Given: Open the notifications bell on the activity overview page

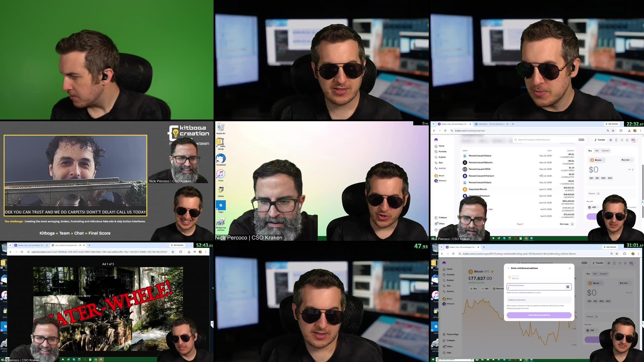Looking at the screenshot, I should [x=627, y=140].
